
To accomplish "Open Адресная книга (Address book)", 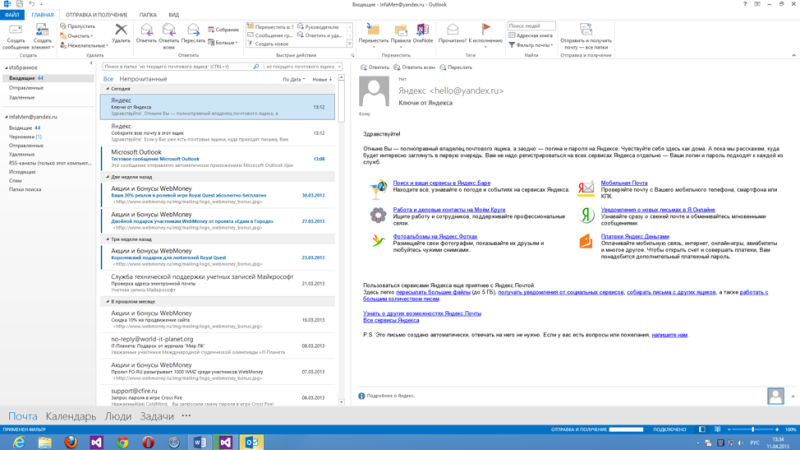I will (532, 36).
